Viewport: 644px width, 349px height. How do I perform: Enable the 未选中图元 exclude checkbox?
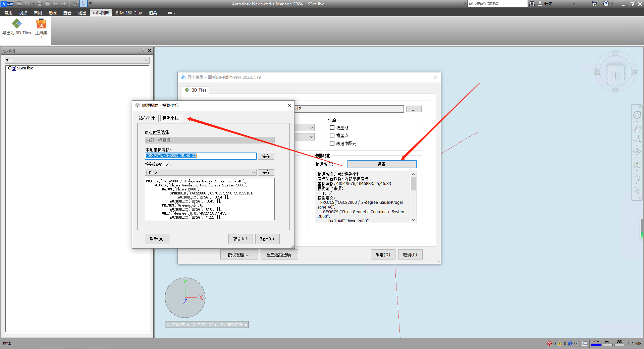click(332, 143)
